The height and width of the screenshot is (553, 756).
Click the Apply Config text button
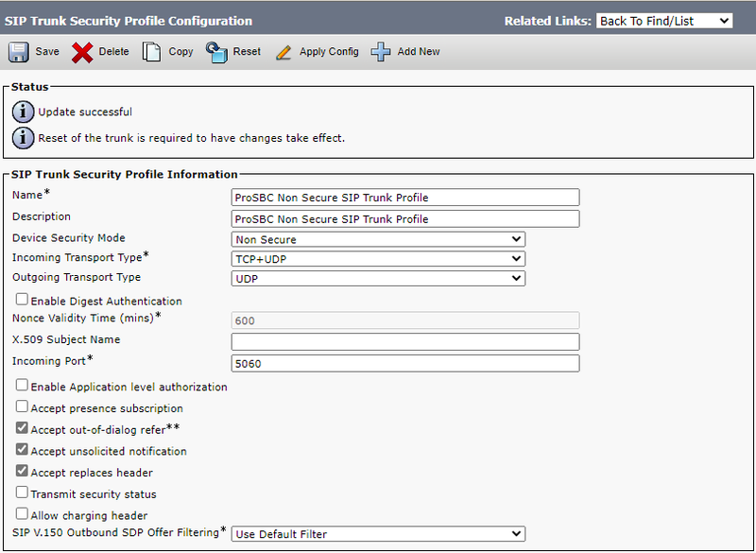click(x=329, y=52)
